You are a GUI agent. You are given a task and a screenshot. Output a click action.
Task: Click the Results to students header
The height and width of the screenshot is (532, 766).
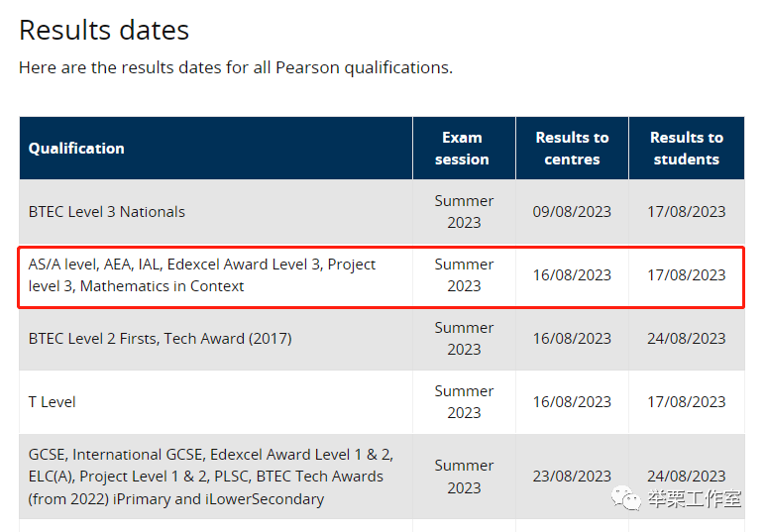coord(687,148)
